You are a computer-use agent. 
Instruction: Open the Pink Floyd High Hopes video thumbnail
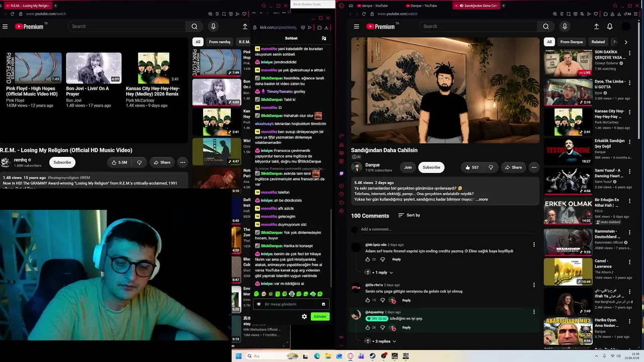pyautogui.click(x=33, y=68)
